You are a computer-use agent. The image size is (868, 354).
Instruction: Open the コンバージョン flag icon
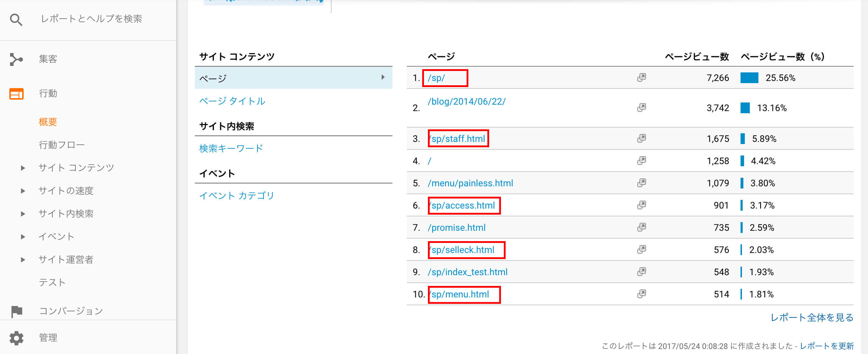(x=16, y=311)
